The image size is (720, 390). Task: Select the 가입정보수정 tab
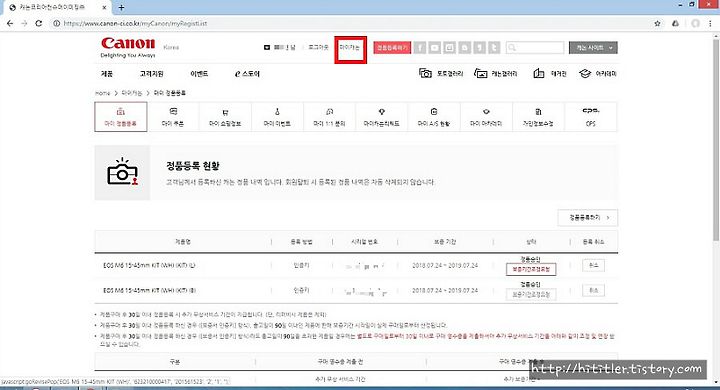click(x=538, y=117)
